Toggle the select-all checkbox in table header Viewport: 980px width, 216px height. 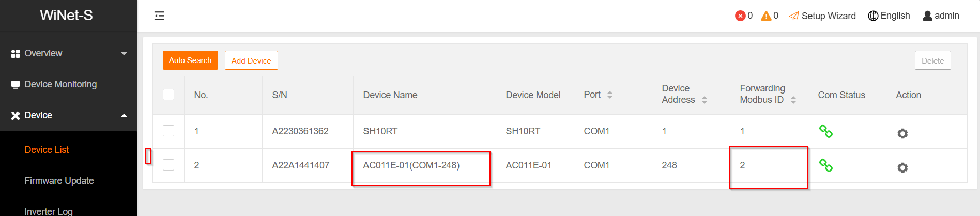[x=169, y=95]
